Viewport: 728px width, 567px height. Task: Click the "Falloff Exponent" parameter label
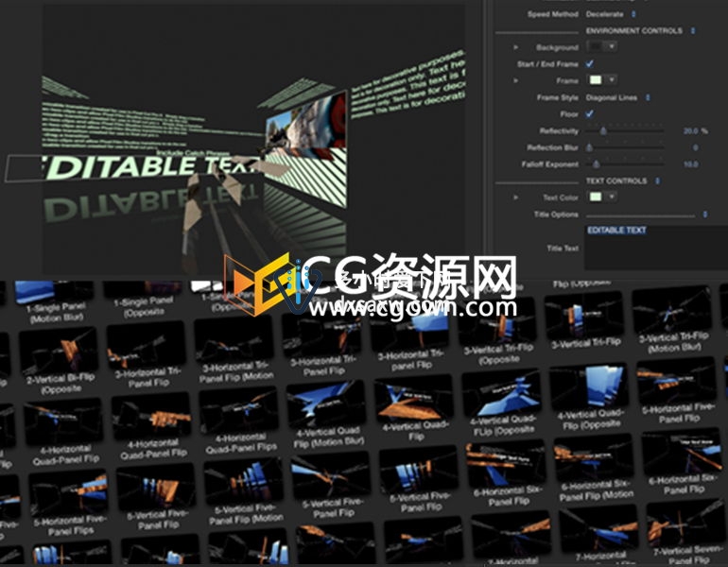(x=549, y=164)
